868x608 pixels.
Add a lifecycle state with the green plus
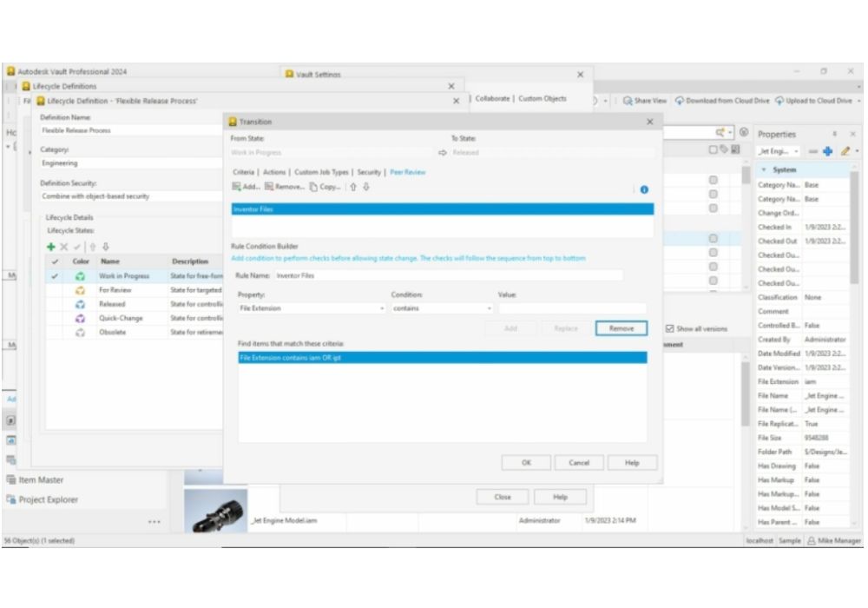(x=51, y=247)
